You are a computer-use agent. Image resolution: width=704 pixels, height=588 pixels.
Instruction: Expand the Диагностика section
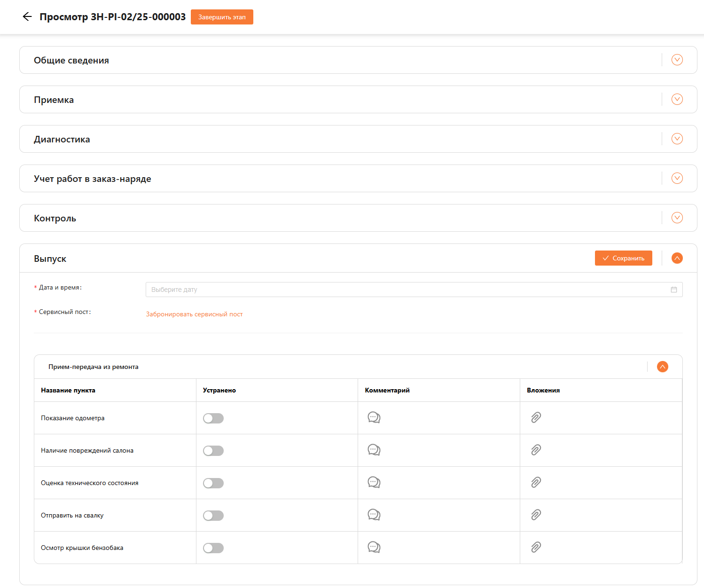tap(677, 139)
